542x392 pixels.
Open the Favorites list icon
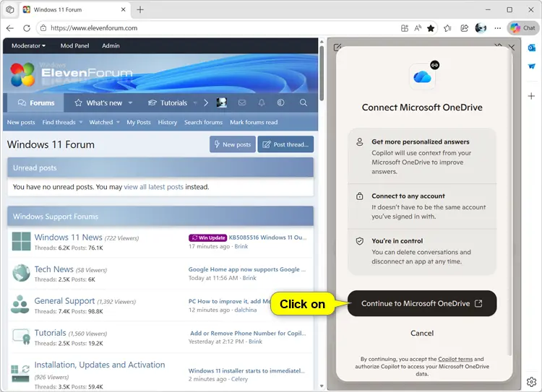click(x=447, y=28)
